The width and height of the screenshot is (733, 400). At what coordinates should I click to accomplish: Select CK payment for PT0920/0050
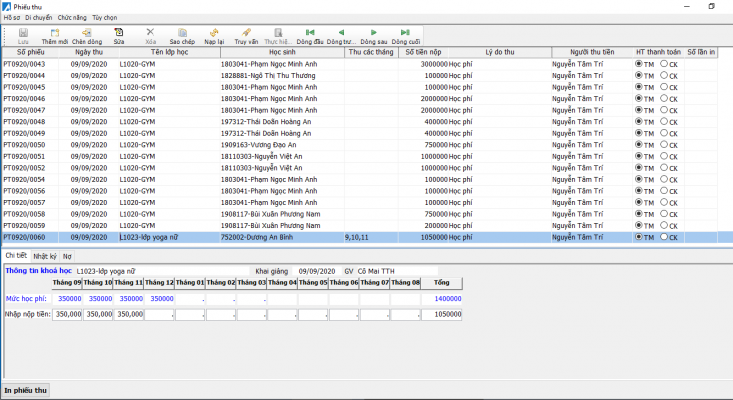point(664,144)
